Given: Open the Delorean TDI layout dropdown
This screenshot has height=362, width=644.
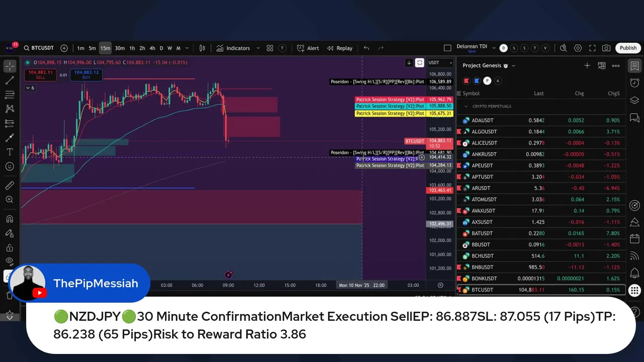Looking at the screenshot, I should coord(494,48).
